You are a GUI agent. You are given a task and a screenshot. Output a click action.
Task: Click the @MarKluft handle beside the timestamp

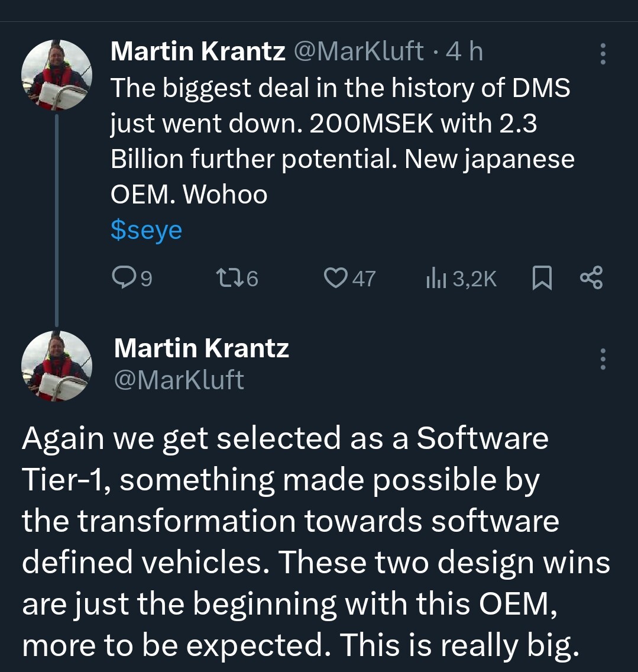pyautogui.click(x=358, y=51)
